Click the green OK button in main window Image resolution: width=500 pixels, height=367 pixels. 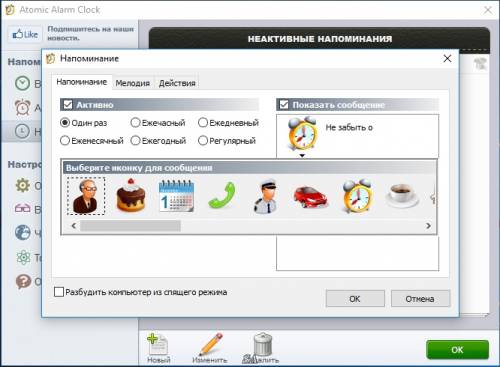(x=457, y=350)
